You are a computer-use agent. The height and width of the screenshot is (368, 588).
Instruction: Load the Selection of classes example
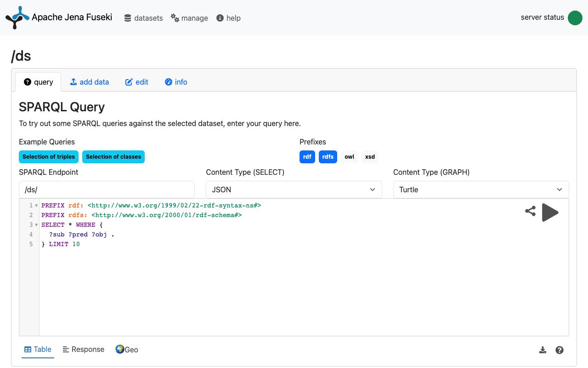point(113,157)
